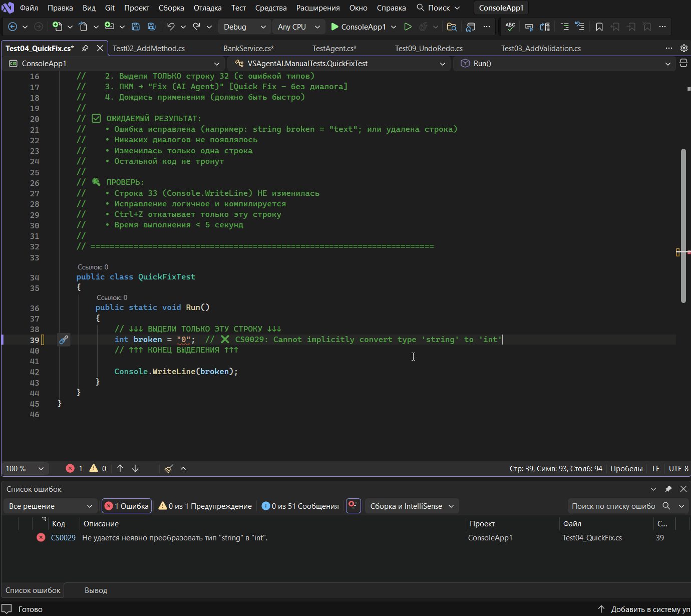691x616 pixels.
Task: Click the code cleanup broom icon
Action: pyautogui.click(x=169, y=469)
